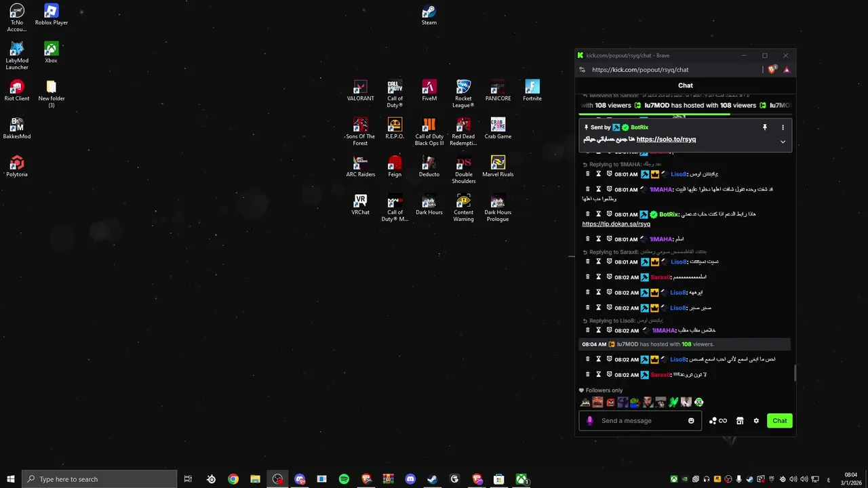Screen dimensions: 868x488
Task: Select the Marvel Rivals desktop shortcut
Action: pos(498,167)
